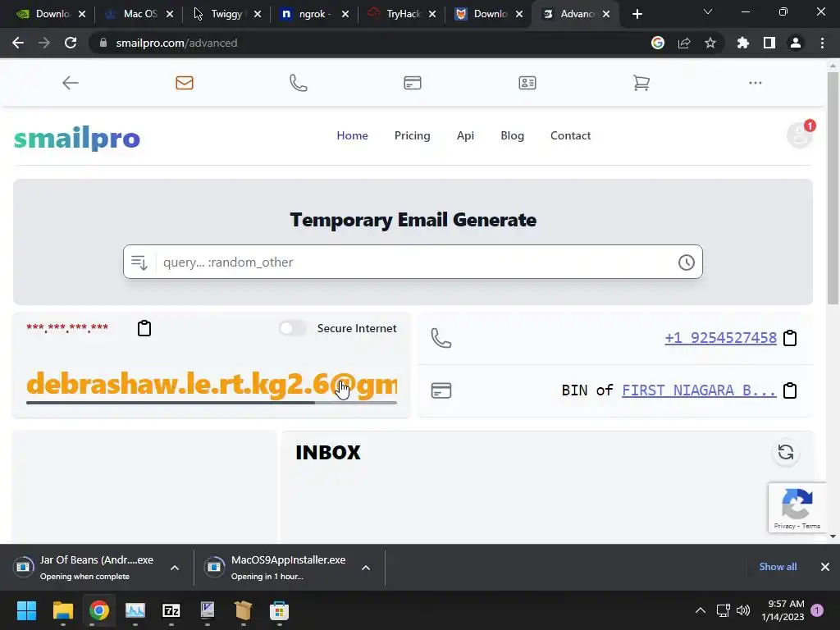840x630 pixels.
Task: Open the tab search dropdown chevron
Action: coord(708,11)
